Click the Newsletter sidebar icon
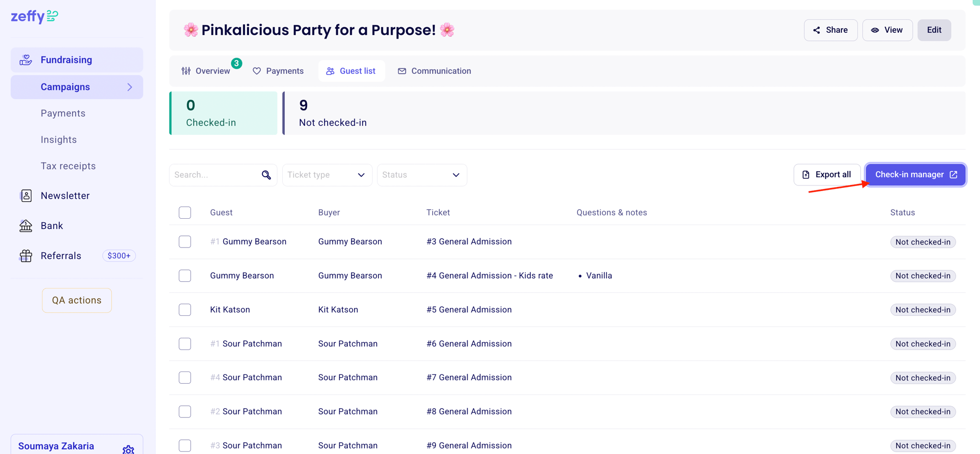Viewport: 980px width, 454px height. pos(26,196)
